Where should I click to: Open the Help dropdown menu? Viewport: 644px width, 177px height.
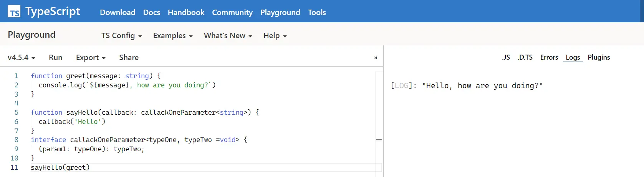[x=275, y=35]
